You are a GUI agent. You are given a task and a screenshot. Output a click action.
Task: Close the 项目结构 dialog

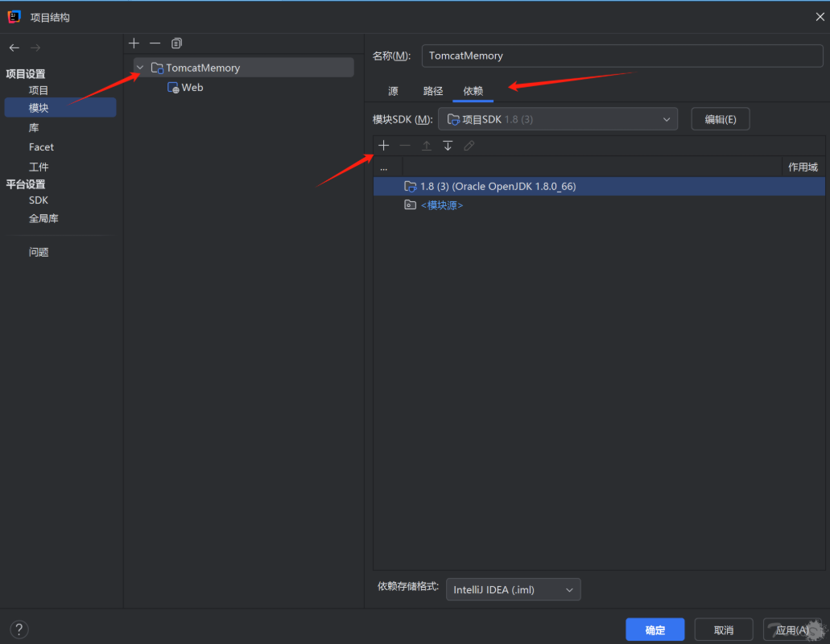[x=820, y=17]
